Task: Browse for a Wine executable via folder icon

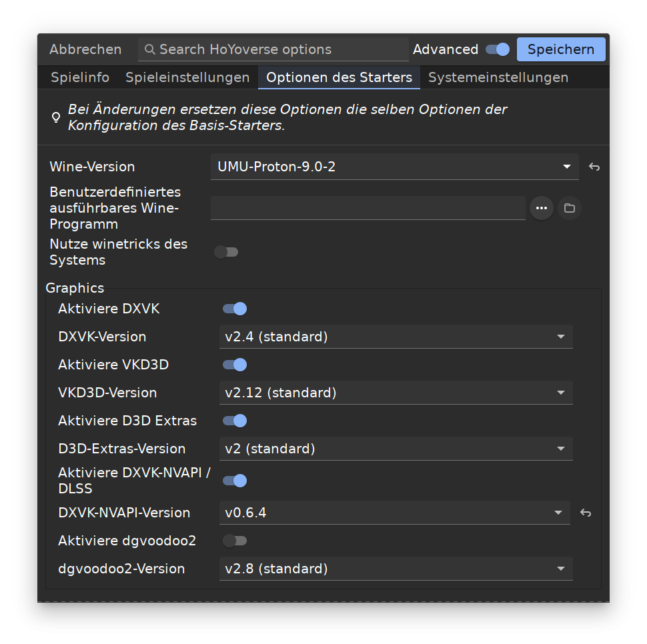Action: click(x=569, y=208)
